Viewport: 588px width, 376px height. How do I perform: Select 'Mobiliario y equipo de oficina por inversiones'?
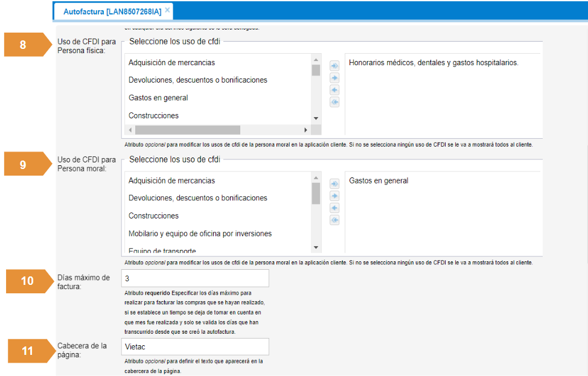[x=200, y=234]
